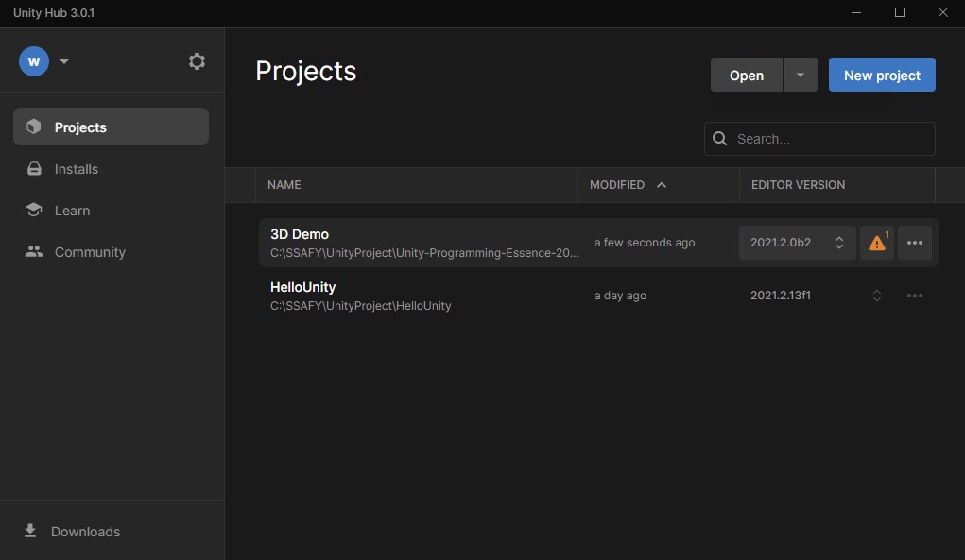Click the HelloUnity project path
Screen dimensions: 965x560
click(361, 306)
